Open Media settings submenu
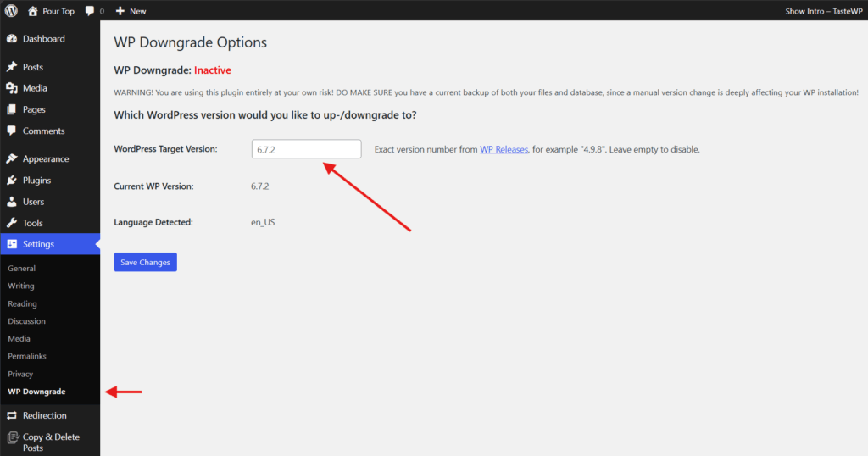This screenshot has height=456, width=868. 19,339
